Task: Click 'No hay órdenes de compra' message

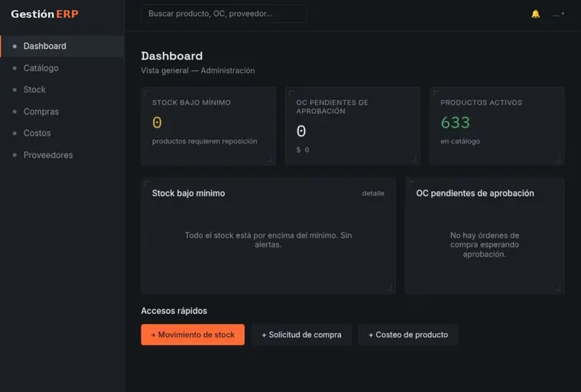Action: pyautogui.click(x=485, y=245)
